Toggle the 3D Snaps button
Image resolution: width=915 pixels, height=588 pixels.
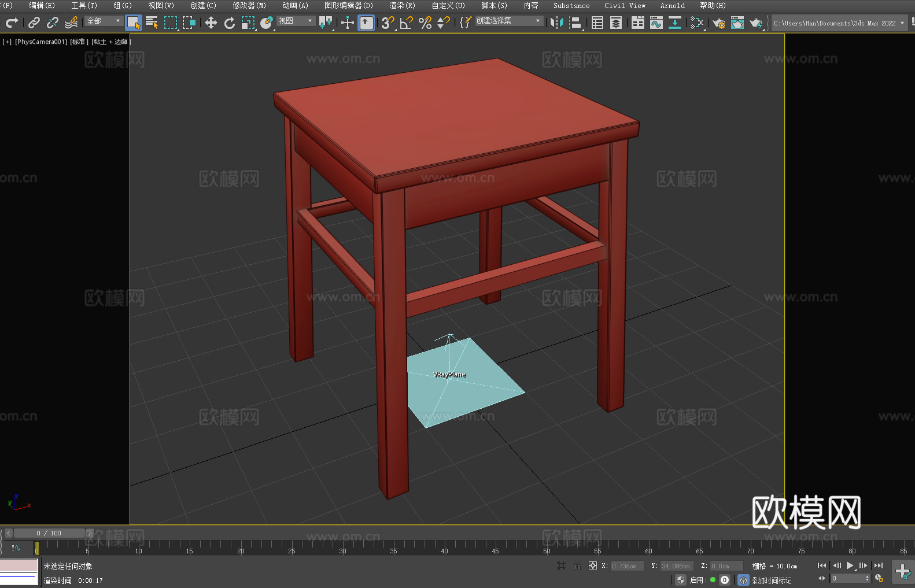(388, 23)
